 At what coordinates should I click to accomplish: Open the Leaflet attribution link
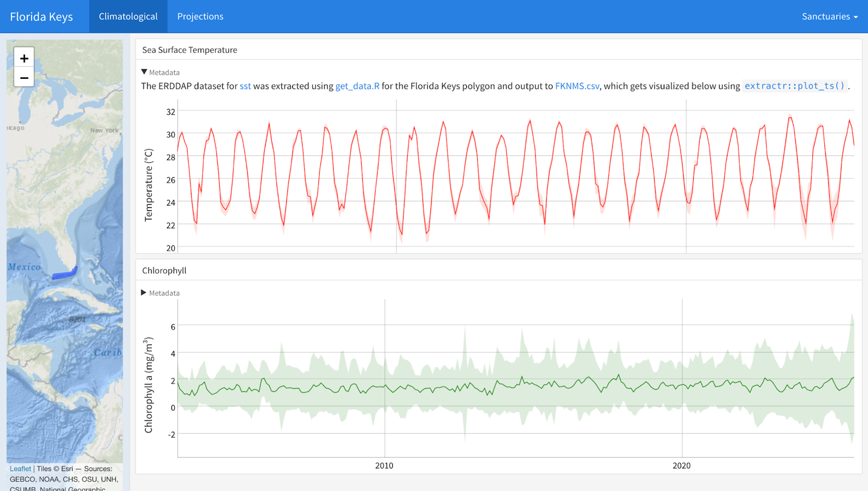[x=20, y=469]
